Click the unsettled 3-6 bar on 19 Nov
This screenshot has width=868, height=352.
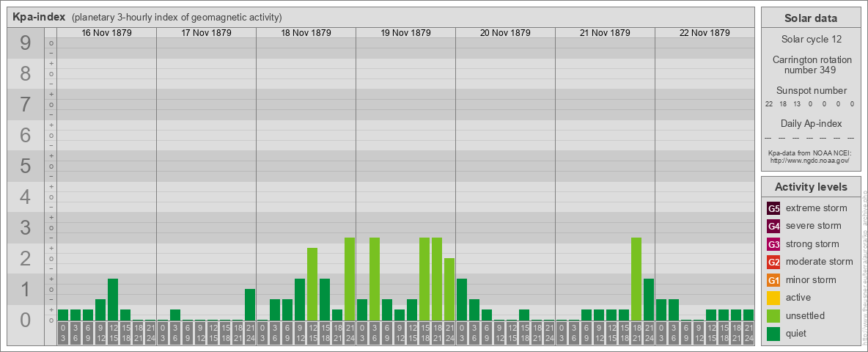(x=374, y=279)
